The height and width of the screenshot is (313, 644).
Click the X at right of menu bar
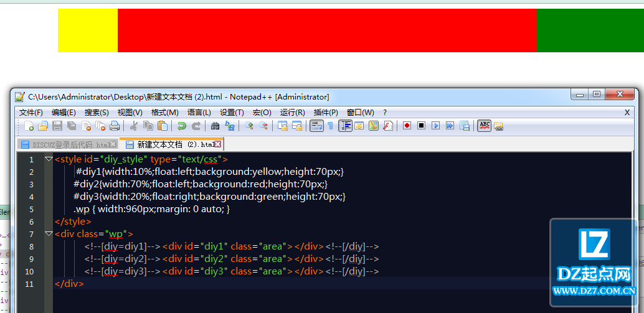[x=627, y=113]
